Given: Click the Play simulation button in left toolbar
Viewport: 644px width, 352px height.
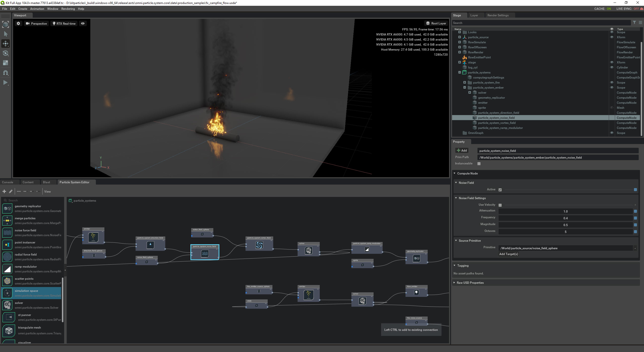Looking at the screenshot, I should coord(6,82).
